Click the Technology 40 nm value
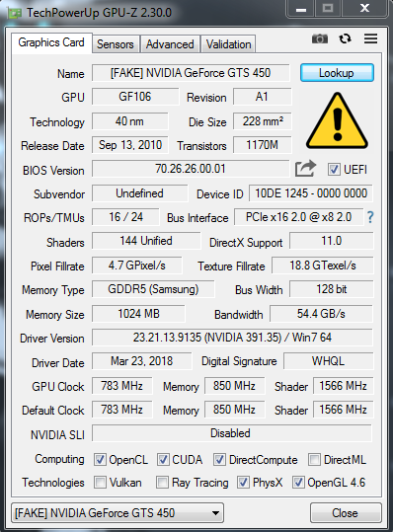This screenshot has height=532, width=393. (x=129, y=121)
